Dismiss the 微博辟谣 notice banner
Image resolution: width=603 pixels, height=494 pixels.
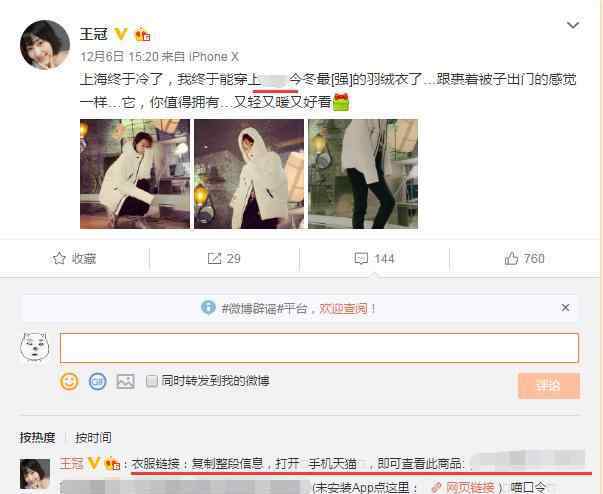click(x=565, y=308)
